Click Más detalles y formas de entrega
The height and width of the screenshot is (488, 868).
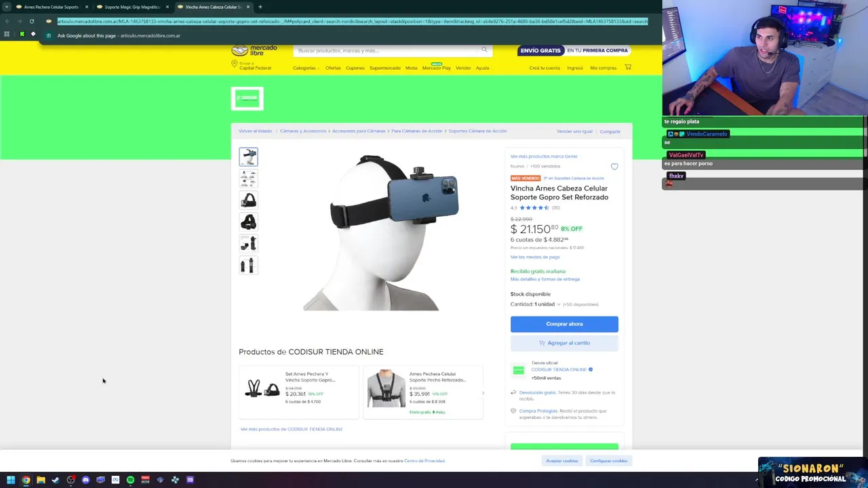(545, 279)
